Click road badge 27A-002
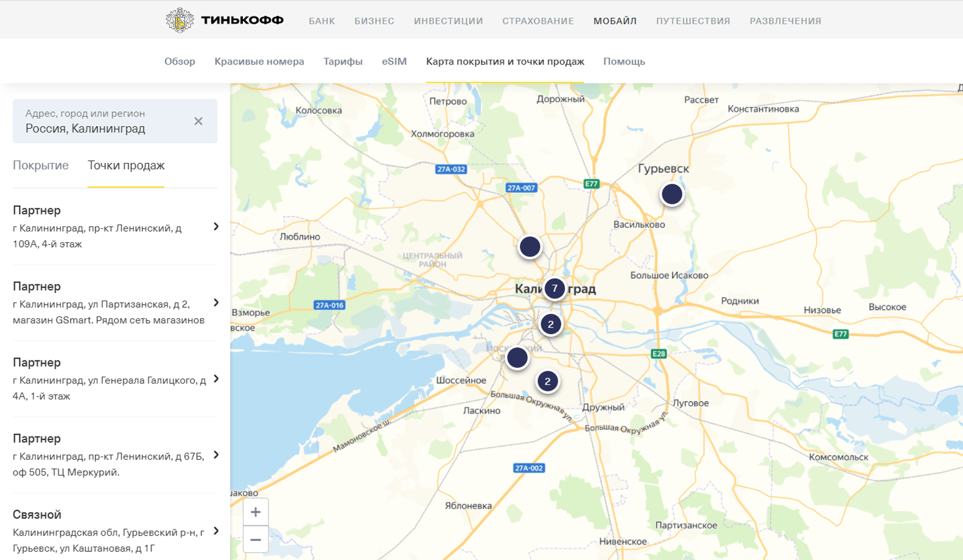Viewport: 963px width, 560px height. (528, 468)
